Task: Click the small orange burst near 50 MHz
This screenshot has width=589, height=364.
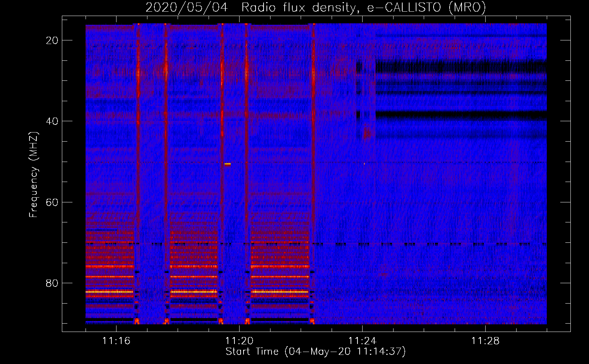Action: point(228,164)
